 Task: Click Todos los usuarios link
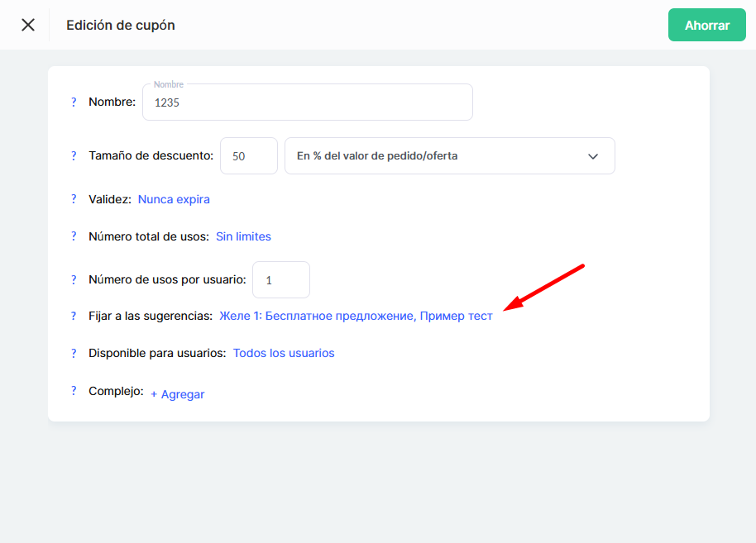(x=284, y=353)
